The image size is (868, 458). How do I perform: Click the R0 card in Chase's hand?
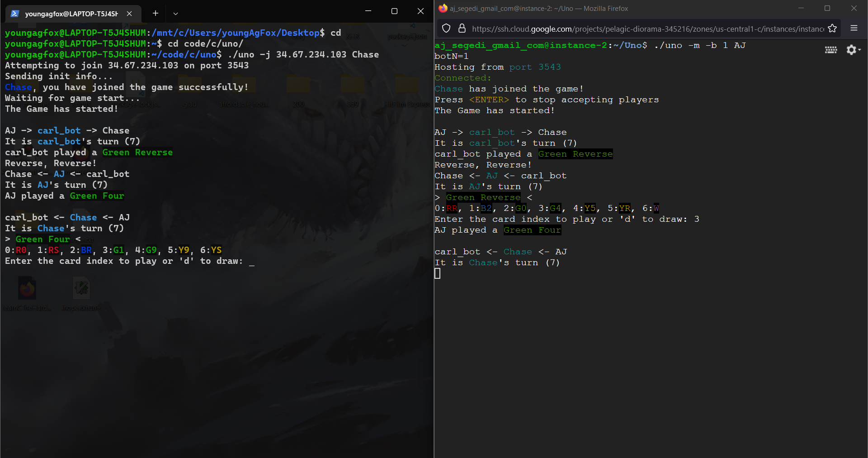pyautogui.click(x=21, y=250)
